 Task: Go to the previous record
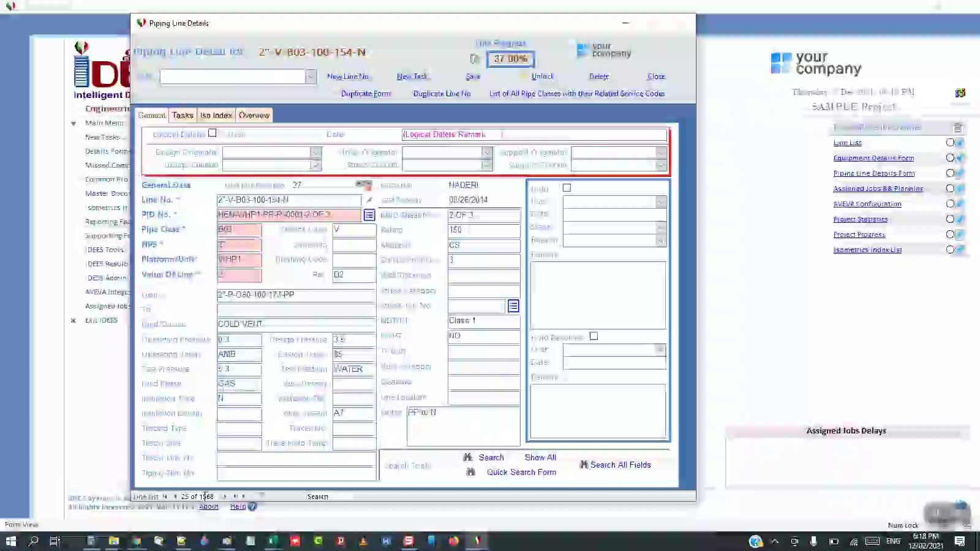(x=175, y=497)
